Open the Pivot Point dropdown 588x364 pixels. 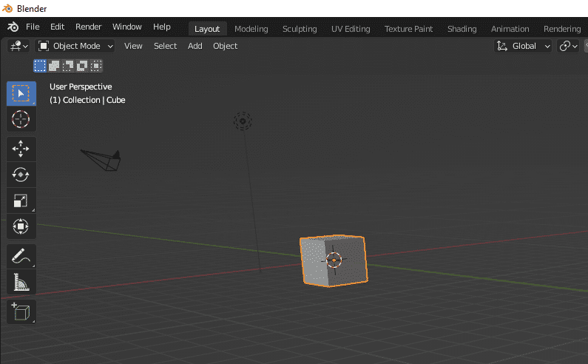tap(568, 46)
